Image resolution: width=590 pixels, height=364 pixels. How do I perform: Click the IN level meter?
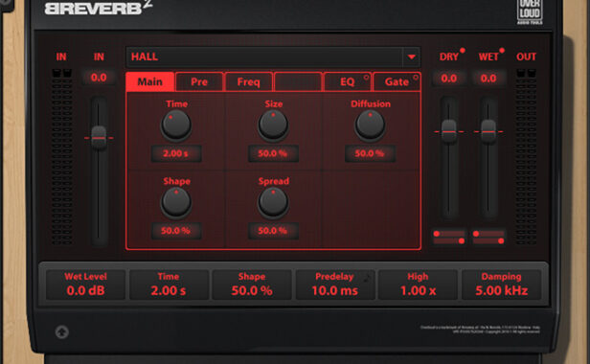pos(61,156)
